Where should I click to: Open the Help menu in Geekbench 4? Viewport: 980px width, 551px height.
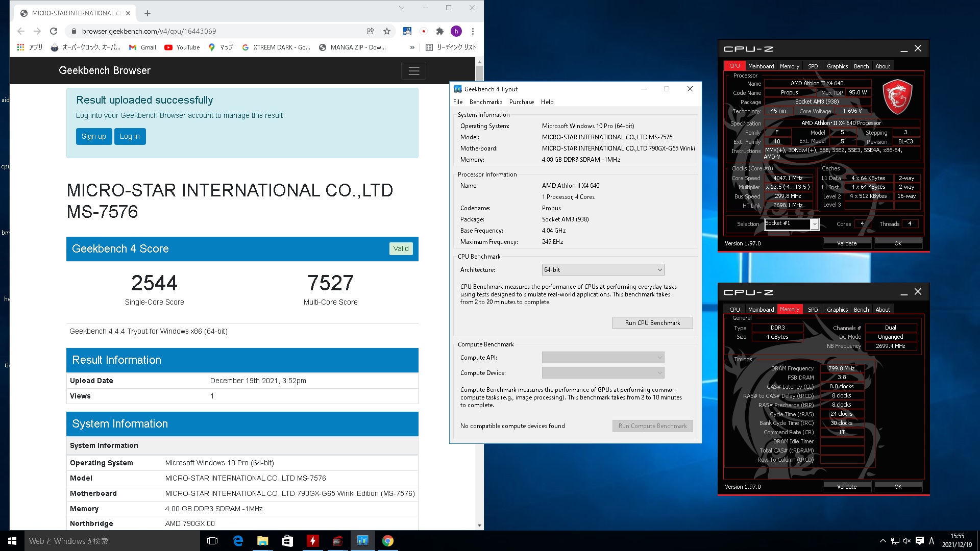pyautogui.click(x=547, y=102)
